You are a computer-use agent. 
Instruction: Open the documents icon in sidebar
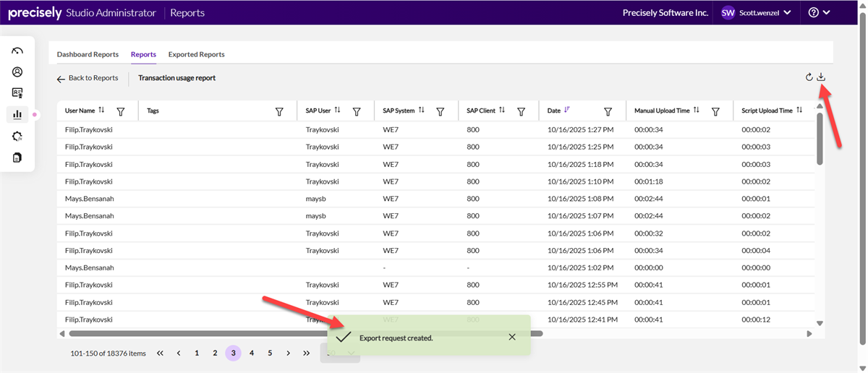pyautogui.click(x=17, y=157)
